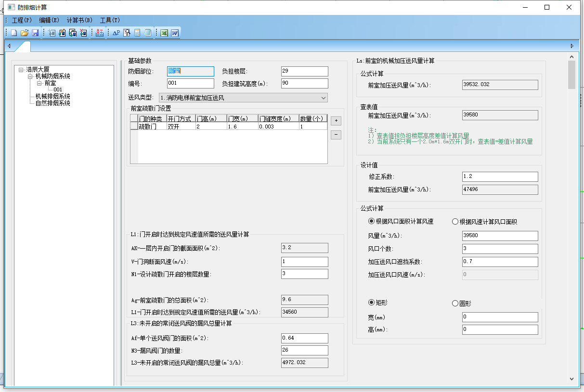
Task: Save the project using the toolbar icon
Action: 35,32
